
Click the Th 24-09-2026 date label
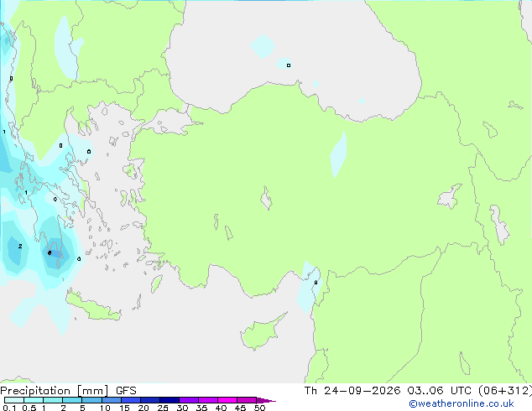point(352,391)
